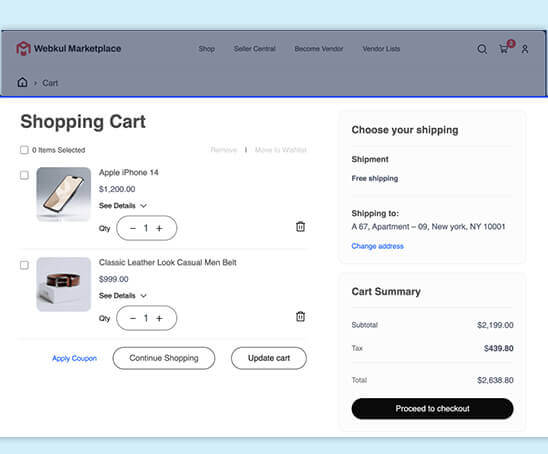The image size is (548, 454).
Task: Click the Subtotal value $2,199.00
Action: (x=495, y=325)
